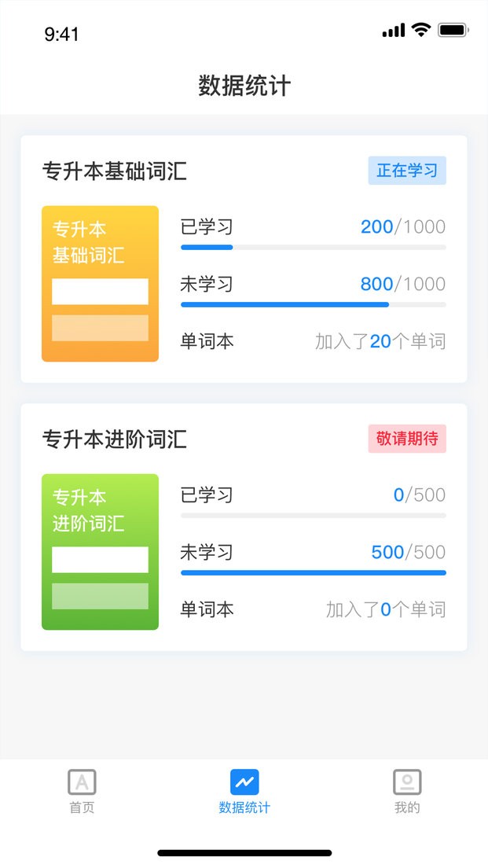Tap the 专升本进阶词汇 card title
The image size is (488, 868).
click(115, 440)
